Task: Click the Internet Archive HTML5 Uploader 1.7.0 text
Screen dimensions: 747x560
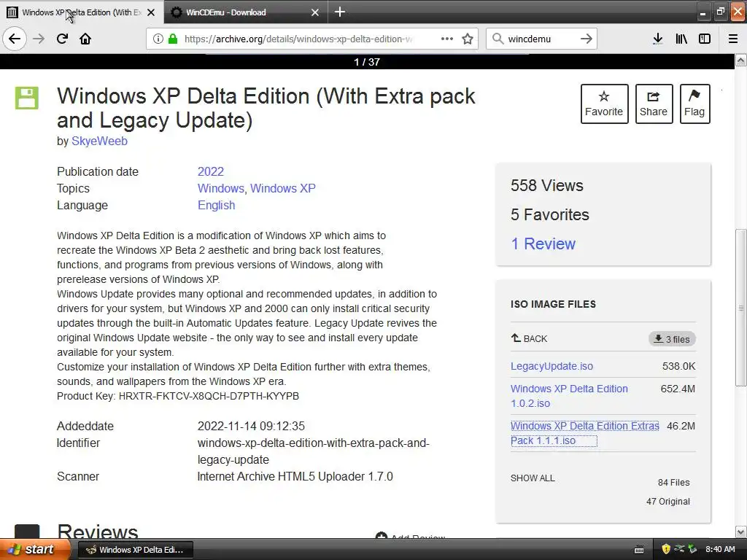Action: (x=295, y=477)
